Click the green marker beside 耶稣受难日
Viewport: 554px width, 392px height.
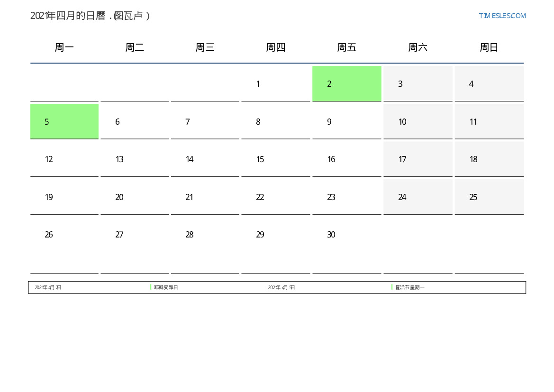click(151, 287)
